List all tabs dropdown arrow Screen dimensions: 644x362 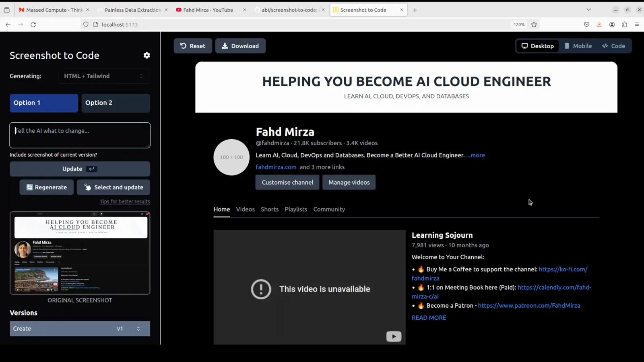[588, 10]
